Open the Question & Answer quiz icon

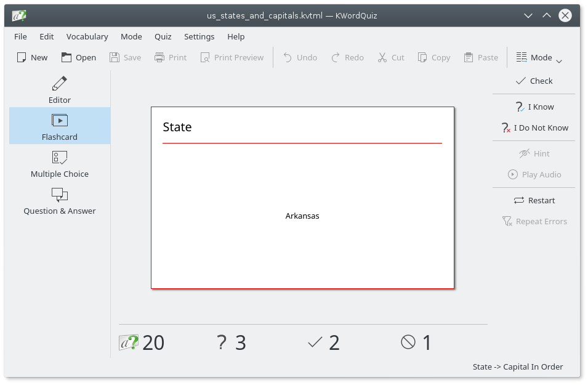[60, 195]
